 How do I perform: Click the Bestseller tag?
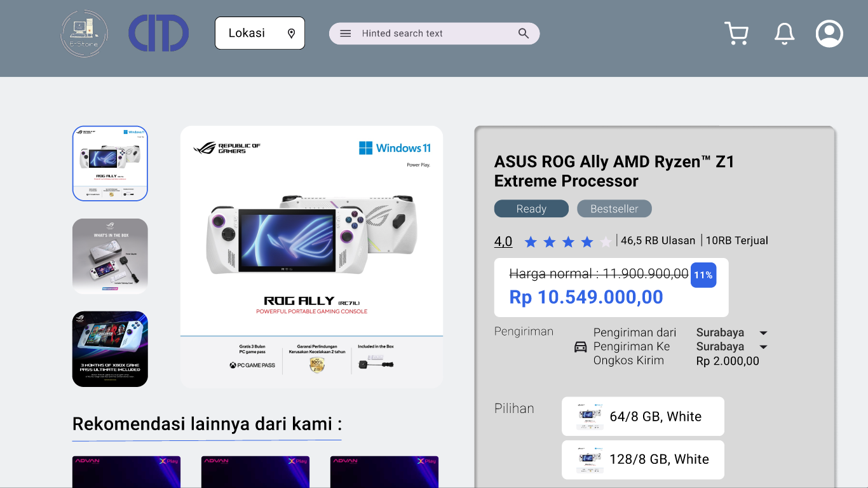tap(614, 208)
